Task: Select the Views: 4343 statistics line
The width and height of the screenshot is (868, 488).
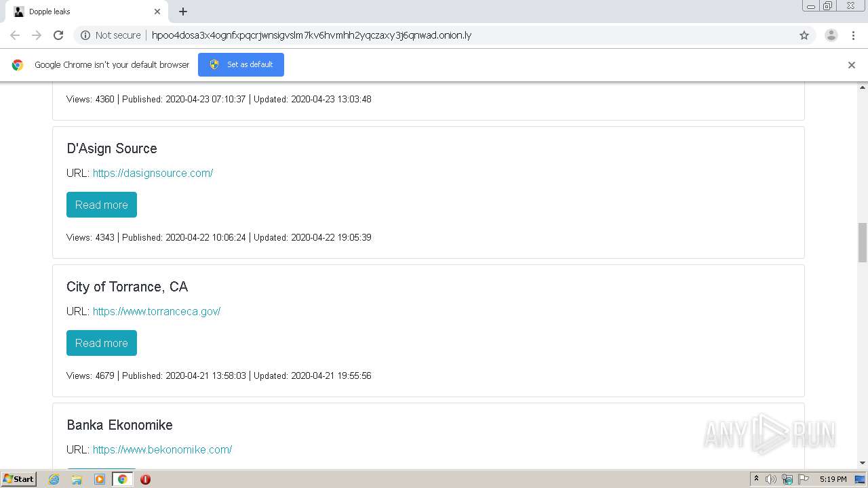Action: (219, 237)
